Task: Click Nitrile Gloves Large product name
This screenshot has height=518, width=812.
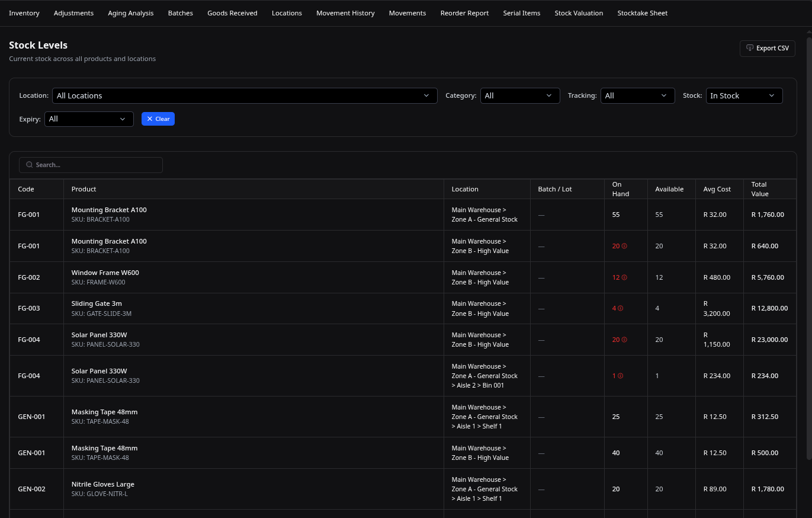Action: (103, 484)
